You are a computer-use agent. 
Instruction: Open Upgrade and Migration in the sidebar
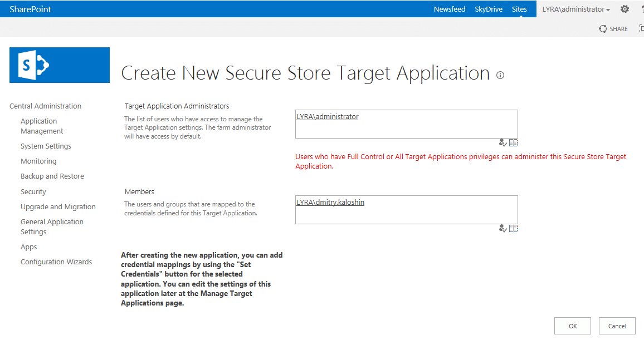(58, 206)
